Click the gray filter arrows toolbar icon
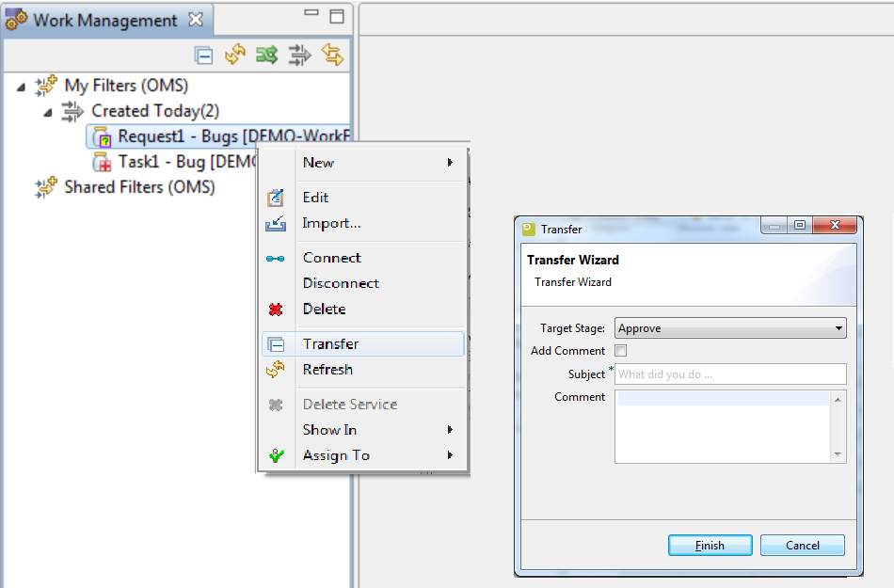 pyautogui.click(x=299, y=56)
